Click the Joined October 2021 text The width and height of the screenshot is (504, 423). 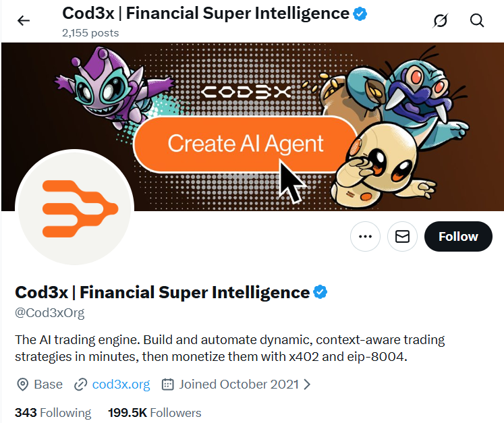237,385
